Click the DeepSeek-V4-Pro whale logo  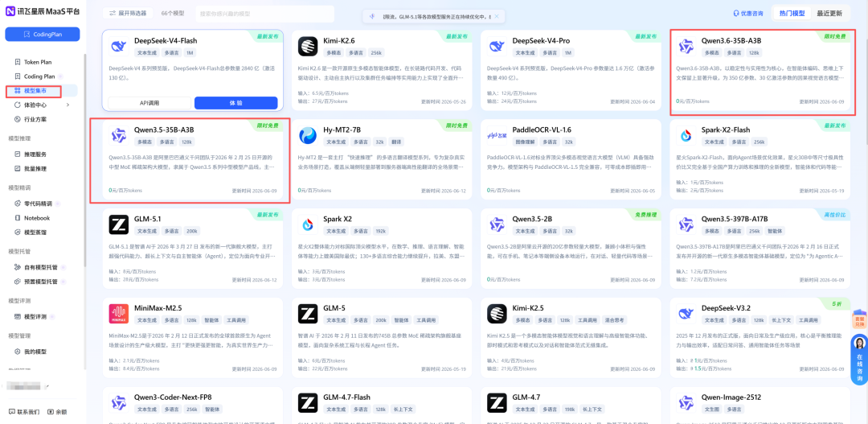coord(497,47)
